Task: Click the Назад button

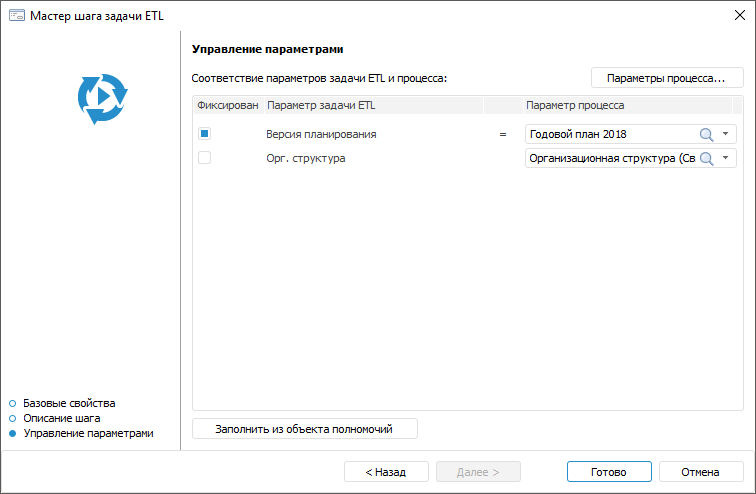Action: [385, 472]
